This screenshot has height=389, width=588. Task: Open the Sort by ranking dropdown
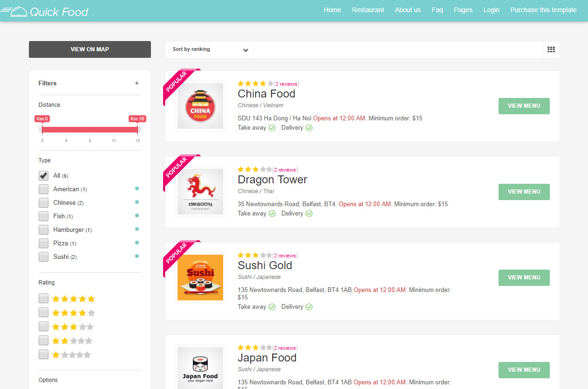pyautogui.click(x=209, y=50)
